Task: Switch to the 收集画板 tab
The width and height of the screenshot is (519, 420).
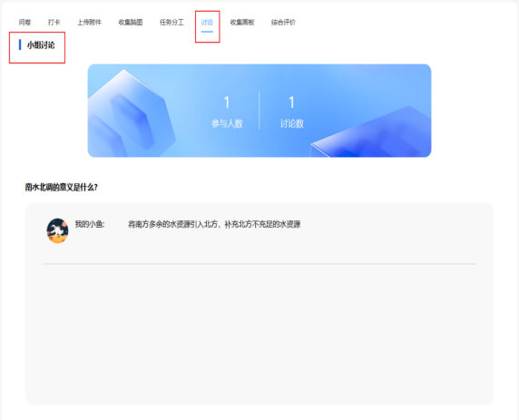Action: 242,22
